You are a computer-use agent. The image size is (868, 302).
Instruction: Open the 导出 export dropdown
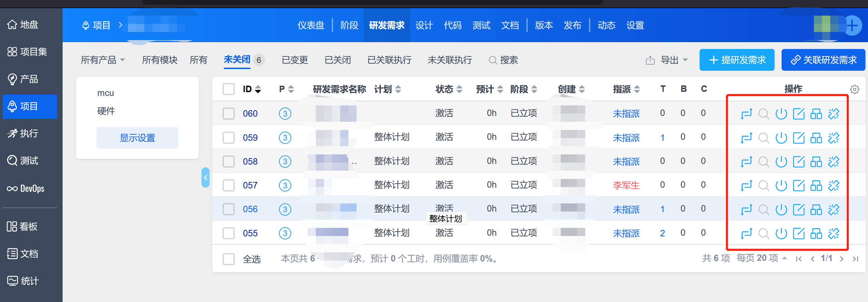click(667, 60)
